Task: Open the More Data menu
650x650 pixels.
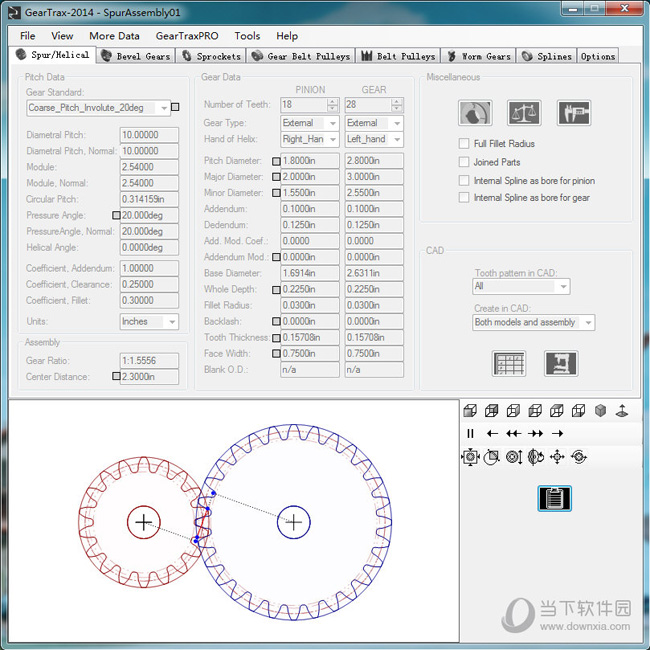Action: pos(114,36)
